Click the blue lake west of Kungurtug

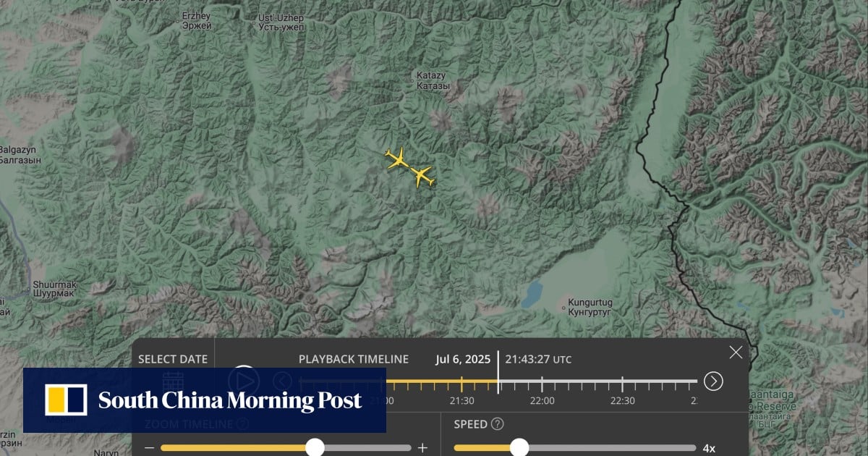533,293
